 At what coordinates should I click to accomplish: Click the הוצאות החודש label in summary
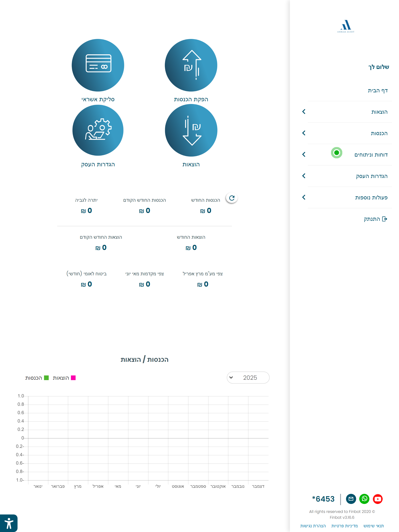(191, 237)
